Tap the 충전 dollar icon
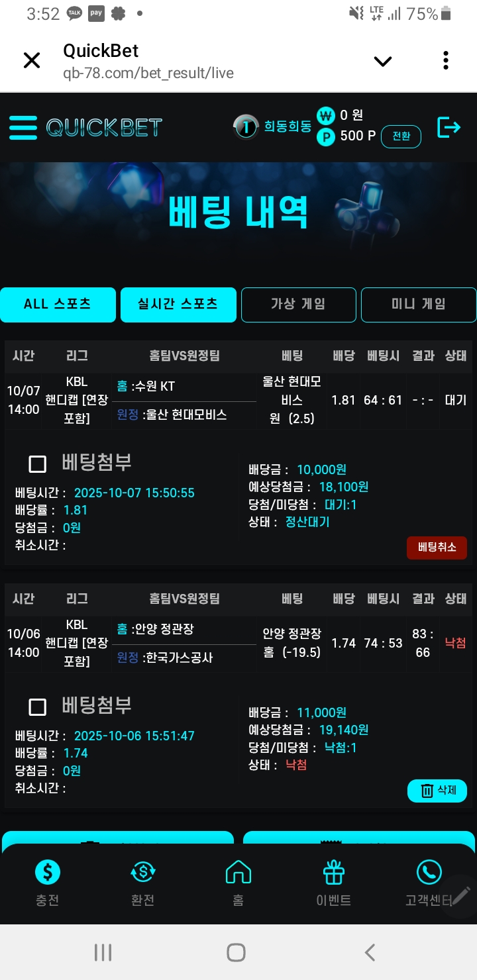The image size is (477, 980). pos(48,873)
